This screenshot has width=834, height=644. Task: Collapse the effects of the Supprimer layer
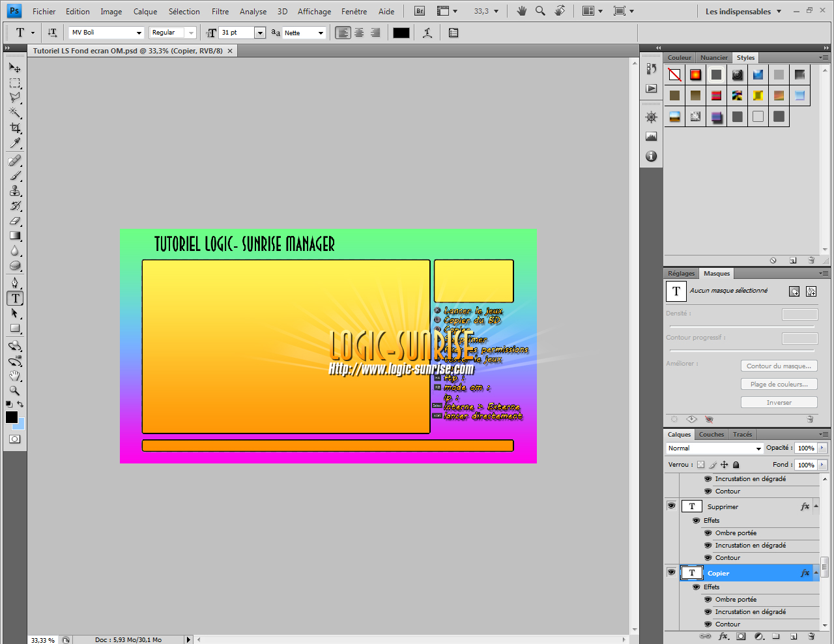coord(816,506)
